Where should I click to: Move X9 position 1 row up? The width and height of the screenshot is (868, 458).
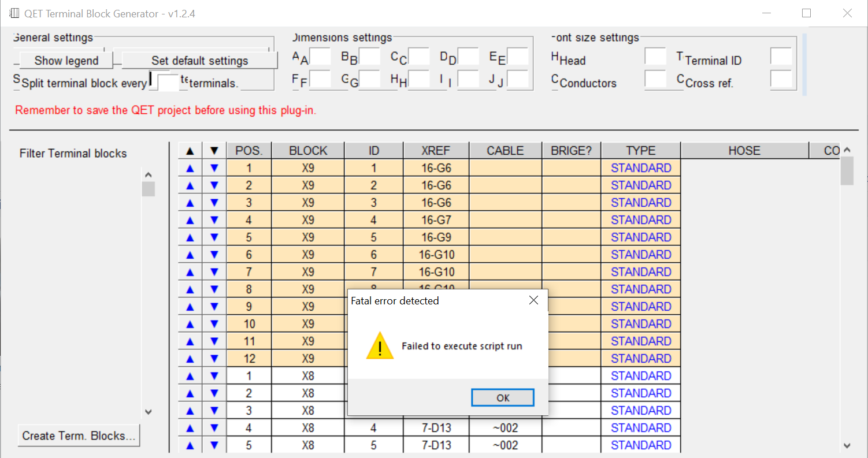point(190,168)
